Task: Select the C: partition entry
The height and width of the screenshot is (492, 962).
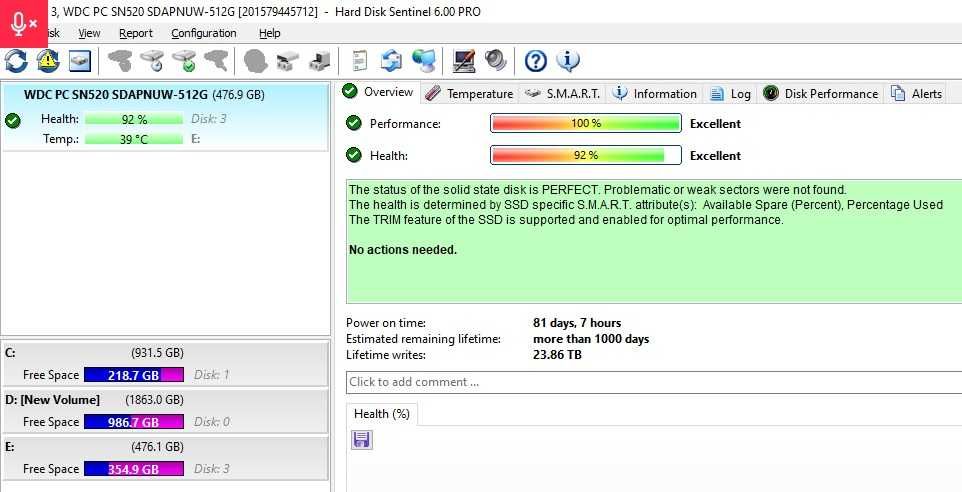Action: click(165, 364)
